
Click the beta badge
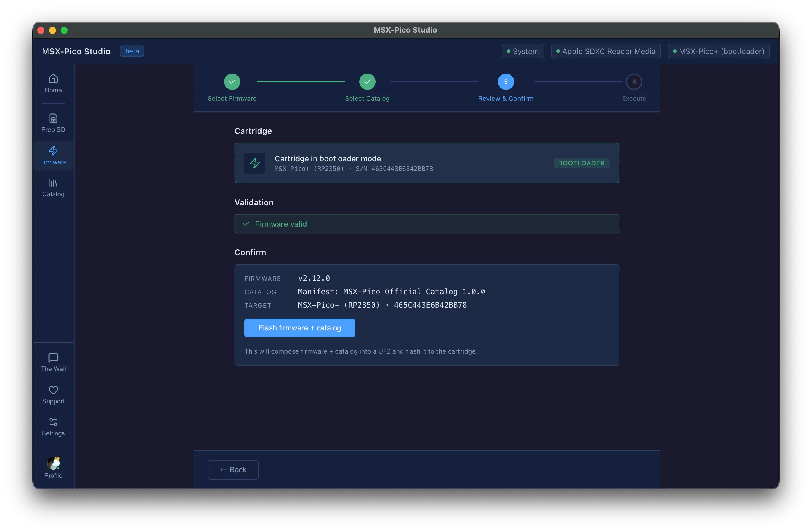click(132, 51)
